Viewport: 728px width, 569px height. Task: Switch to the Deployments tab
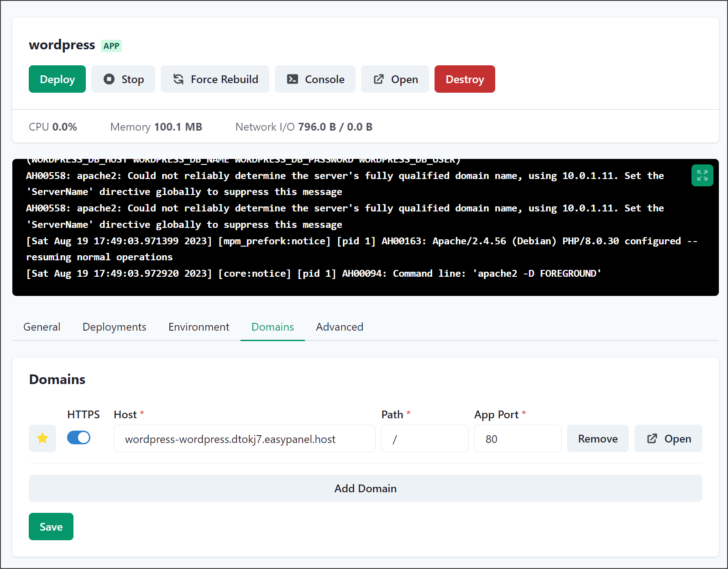pyautogui.click(x=114, y=327)
